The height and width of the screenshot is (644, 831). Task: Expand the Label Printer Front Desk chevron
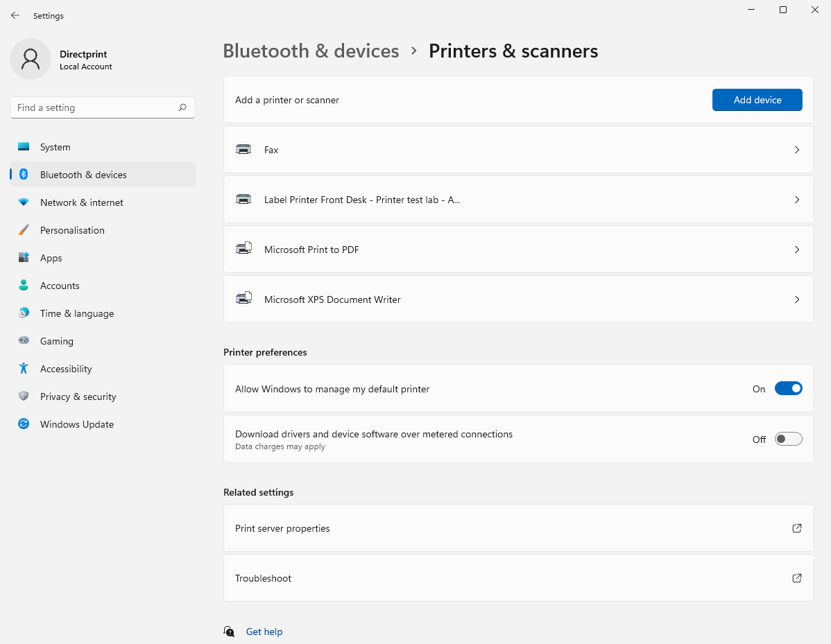(796, 200)
